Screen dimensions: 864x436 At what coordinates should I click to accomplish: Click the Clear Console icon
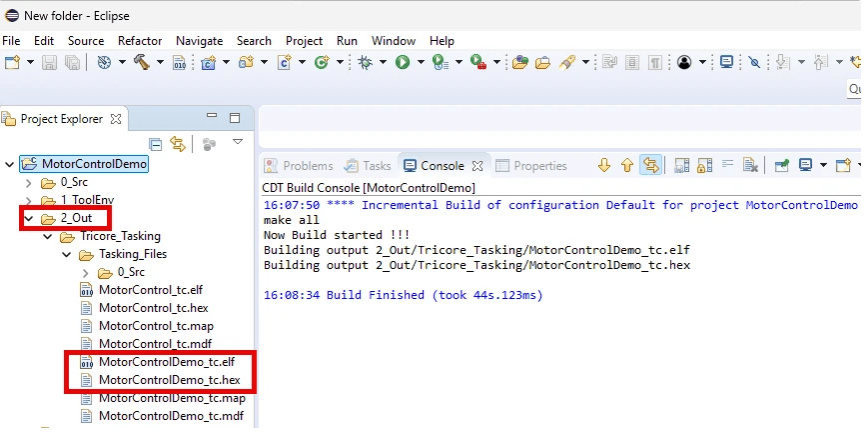tap(750, 165)
